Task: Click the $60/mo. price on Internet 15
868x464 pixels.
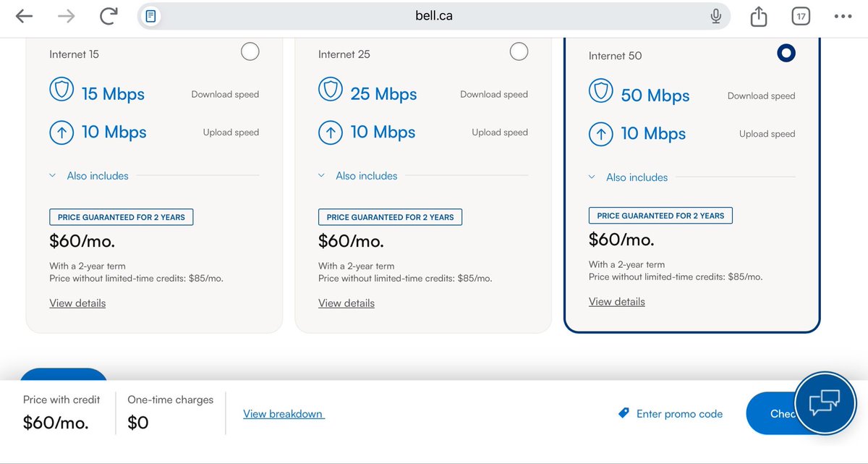Action: 82,241
